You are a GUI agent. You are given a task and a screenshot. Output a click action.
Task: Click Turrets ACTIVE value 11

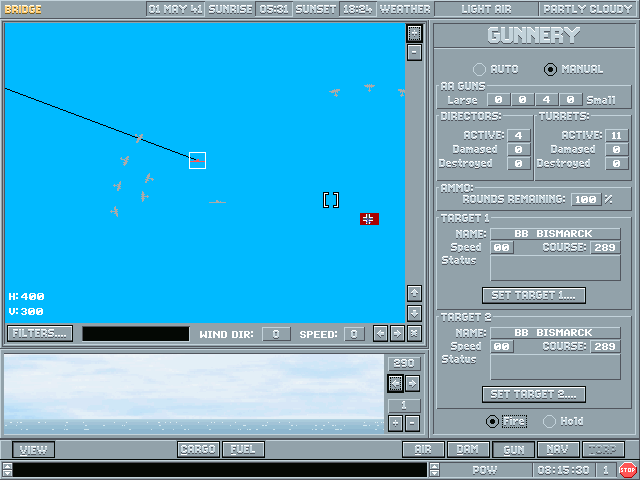[x=616, y=135]
